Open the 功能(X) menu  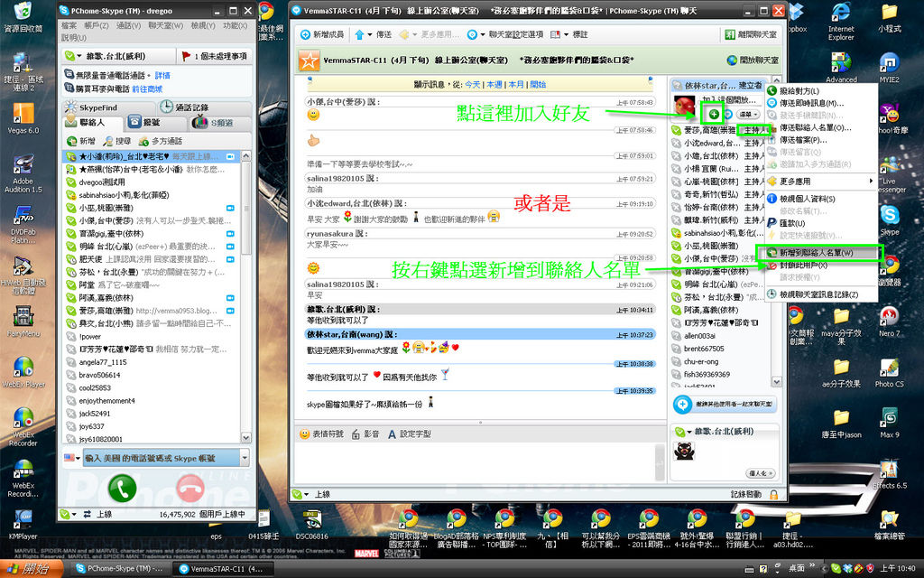pyautogui.click(x=236, y=25)
